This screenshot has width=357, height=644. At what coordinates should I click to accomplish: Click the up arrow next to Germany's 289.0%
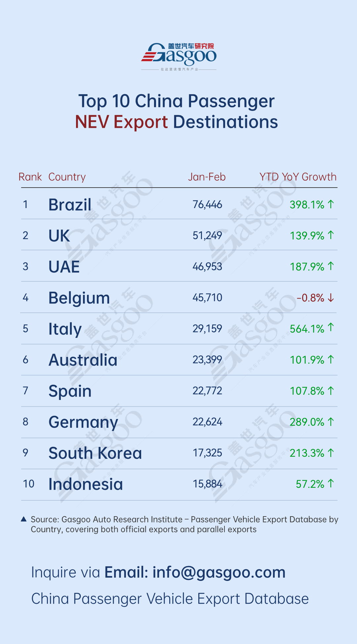331,422
